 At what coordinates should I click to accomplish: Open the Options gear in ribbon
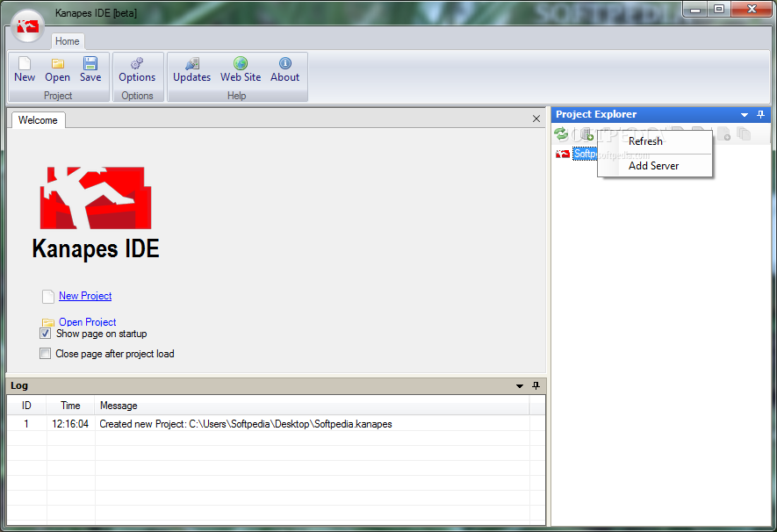(x=137, y=70)
